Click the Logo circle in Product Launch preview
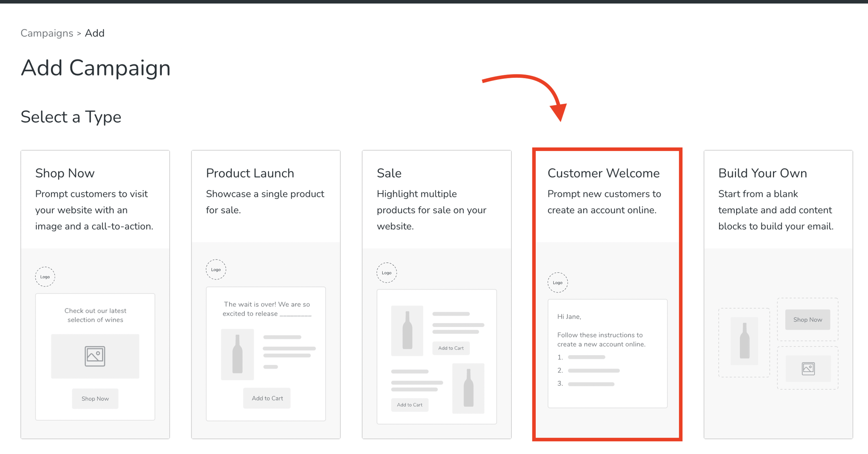 click(216, 269)
